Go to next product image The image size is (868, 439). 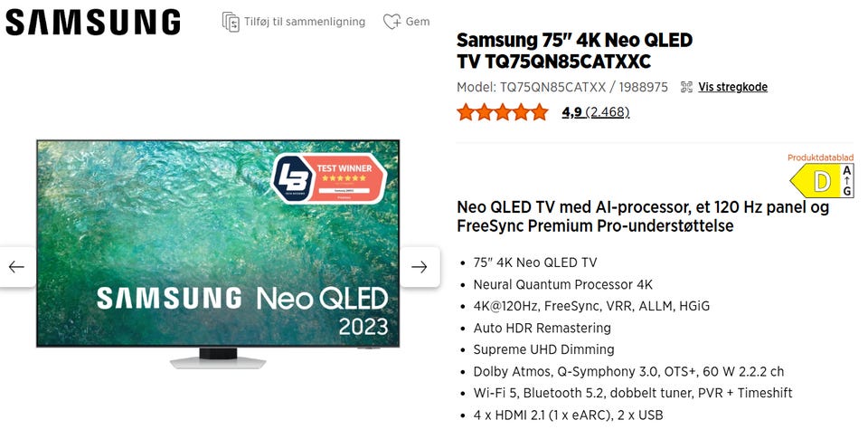419,267
